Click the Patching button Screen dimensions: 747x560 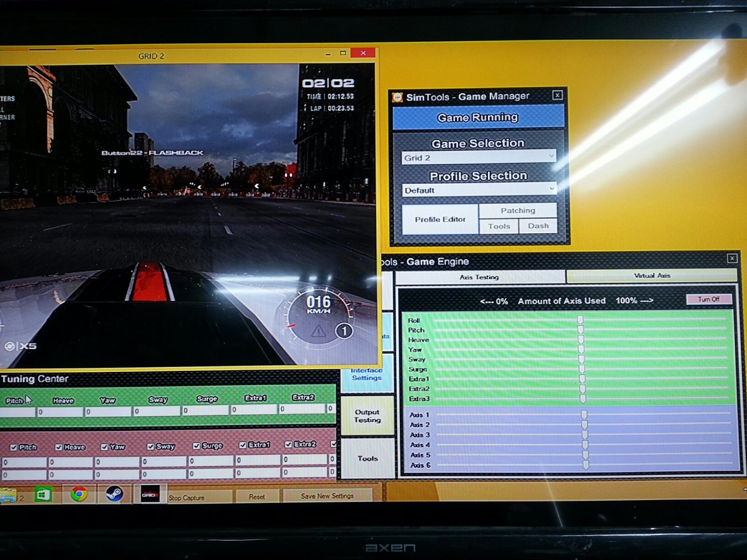point(518,210)
